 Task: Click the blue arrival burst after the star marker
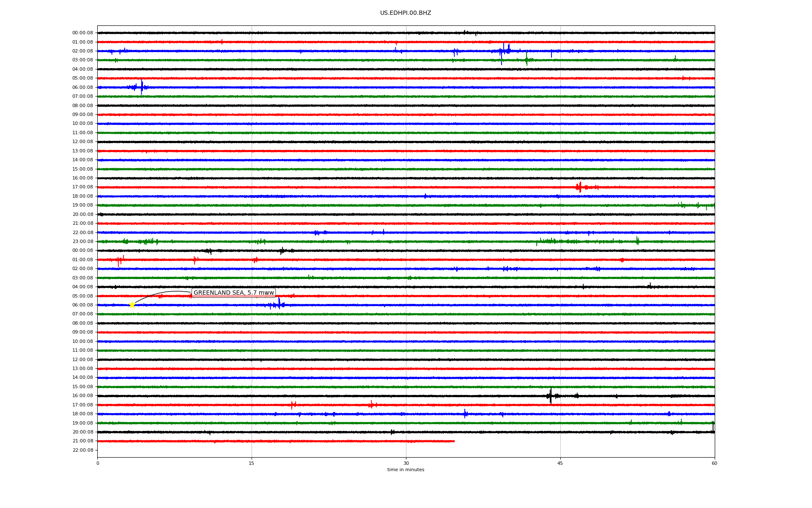tap(279, 304)
